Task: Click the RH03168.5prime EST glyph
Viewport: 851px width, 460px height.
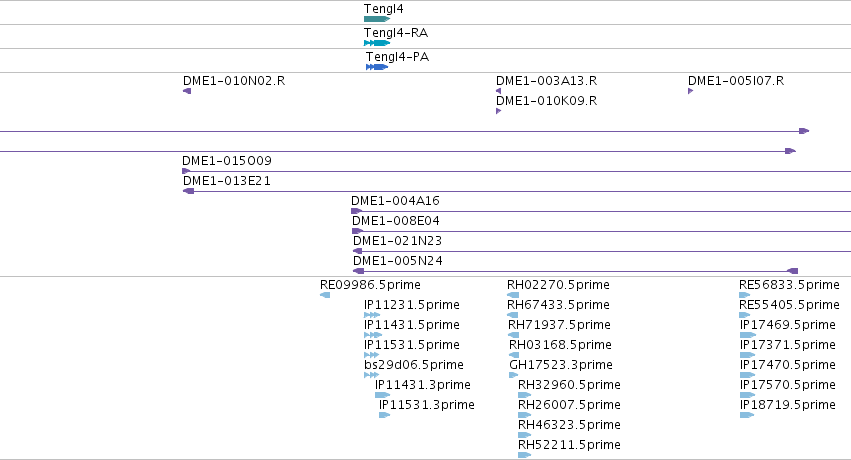Action: [514, 355]
